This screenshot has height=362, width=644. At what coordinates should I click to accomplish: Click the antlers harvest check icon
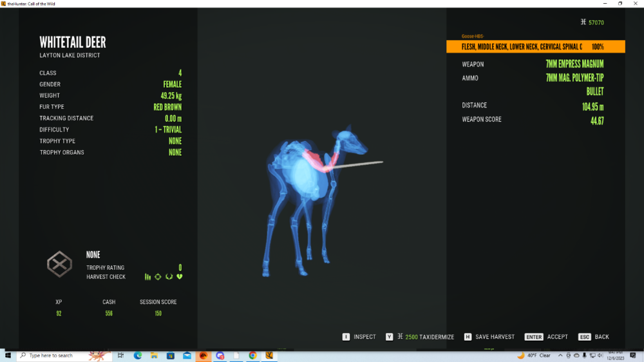(x=169, y=277)
